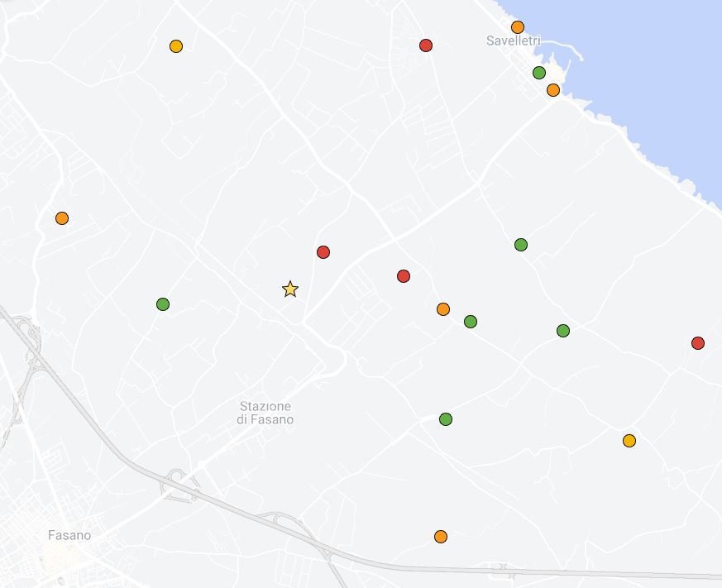The width and height of the screenshot is (722, 588).
Task: Click the orange marker beside the central green marker
Action: point(443,309)
